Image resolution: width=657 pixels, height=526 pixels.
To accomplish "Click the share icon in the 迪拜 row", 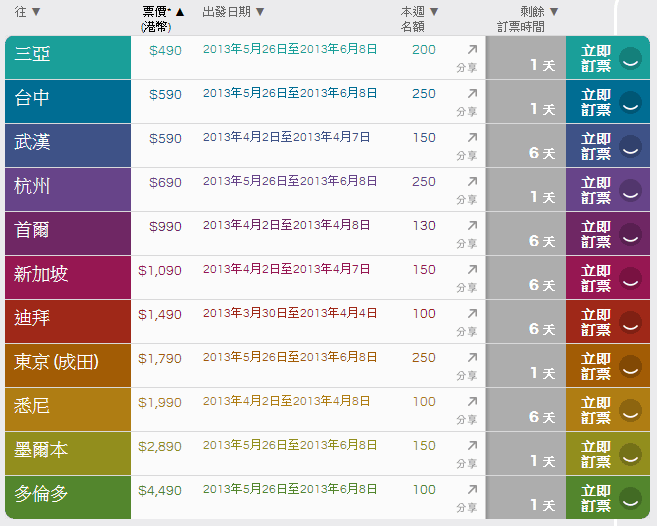I will tap(472, 313).
